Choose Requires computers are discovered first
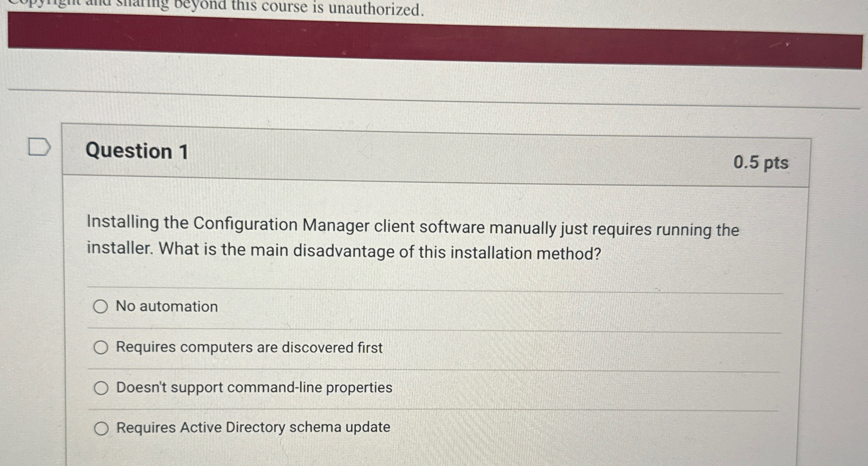This screenshot has height=466, width=868. point(101,348)
